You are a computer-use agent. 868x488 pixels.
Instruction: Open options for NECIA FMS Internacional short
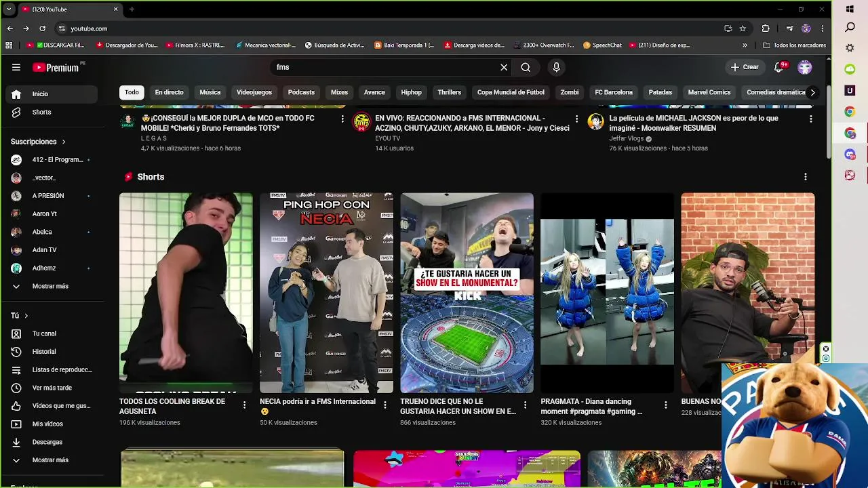point(385,405)
